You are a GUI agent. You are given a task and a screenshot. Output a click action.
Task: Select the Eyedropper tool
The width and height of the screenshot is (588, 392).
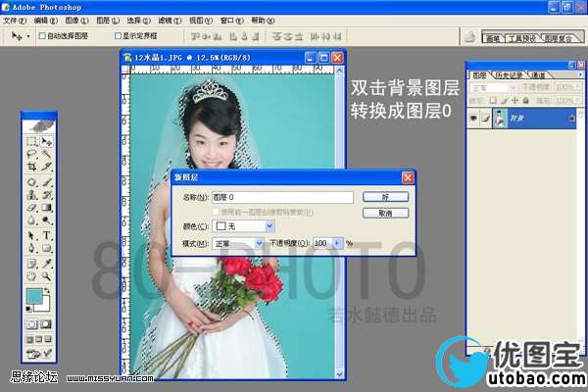pos(46,264)
